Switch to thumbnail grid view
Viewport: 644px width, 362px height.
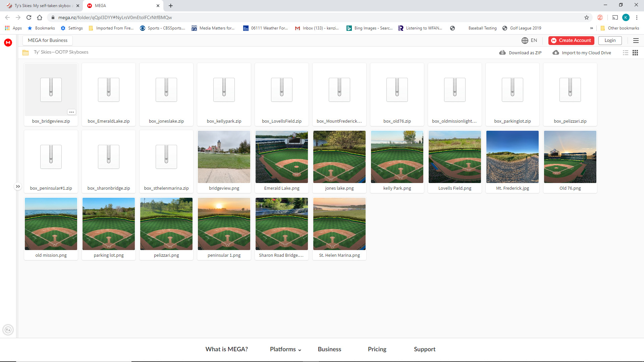pyautogui.click(x=635, y=53)
